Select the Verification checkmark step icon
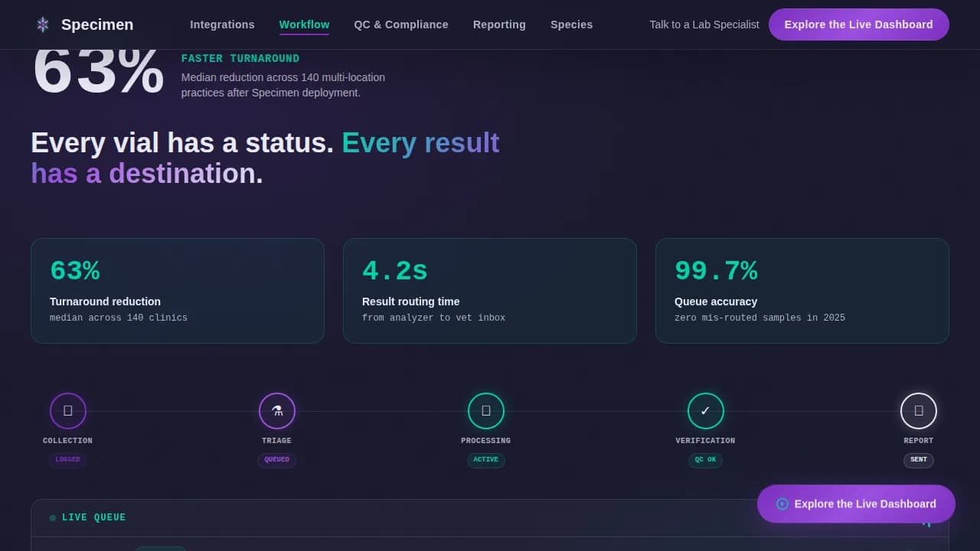Viewport: 980px width, 551px height. (x=706, y=411)
